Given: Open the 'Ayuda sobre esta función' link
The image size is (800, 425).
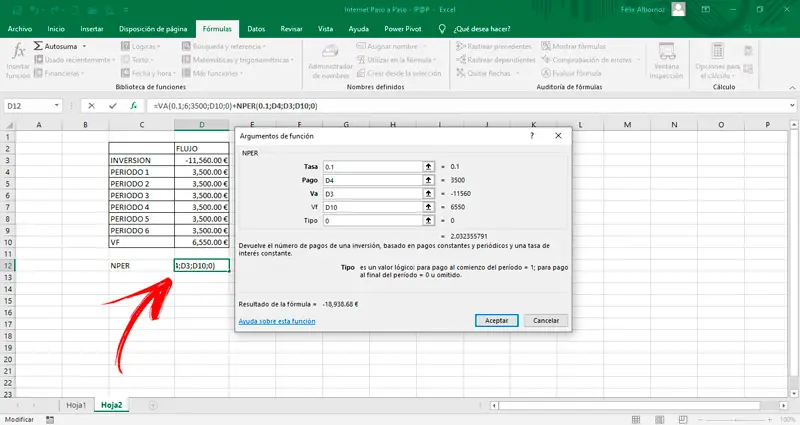Looking at the screenshot, I should point(277,321).
